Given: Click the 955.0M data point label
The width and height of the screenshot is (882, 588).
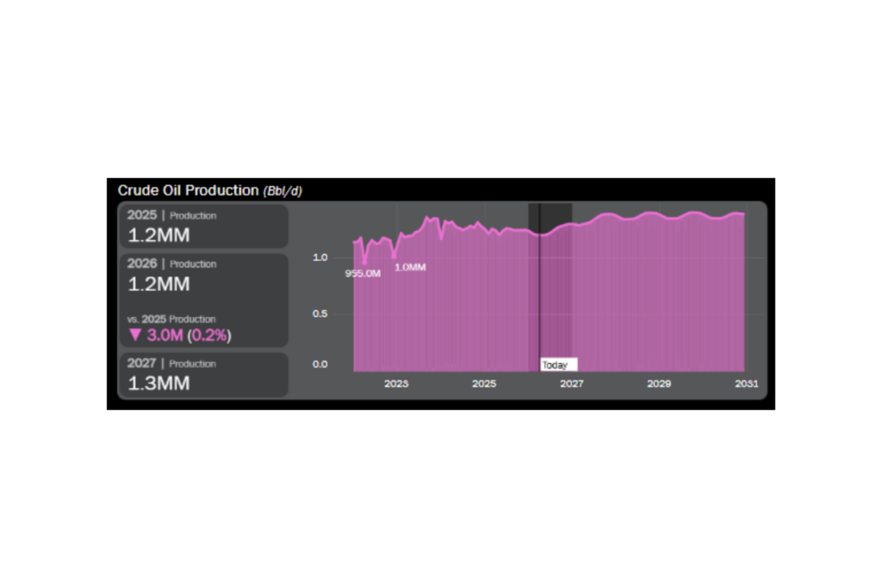Looking at the screenshot, I should (x=363, y=274).
